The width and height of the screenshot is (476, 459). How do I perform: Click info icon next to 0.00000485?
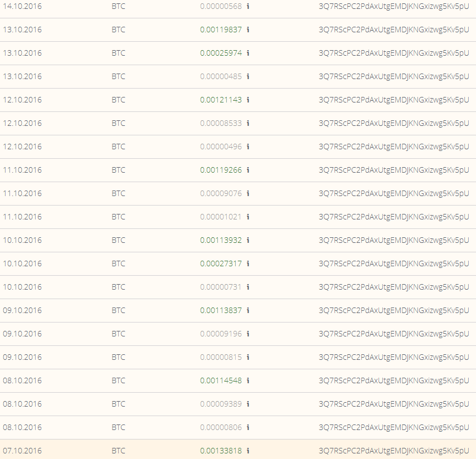coord(248,76)
